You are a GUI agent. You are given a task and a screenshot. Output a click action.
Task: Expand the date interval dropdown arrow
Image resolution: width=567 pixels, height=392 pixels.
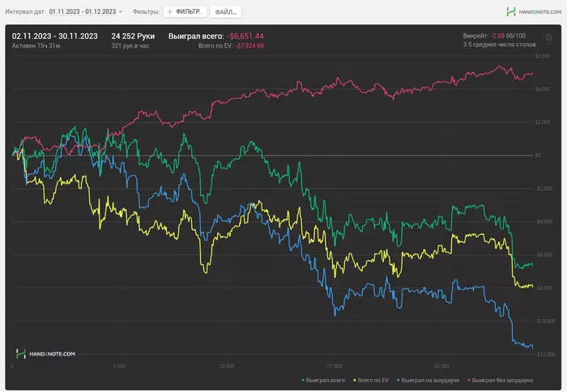[x=122, y=12]
